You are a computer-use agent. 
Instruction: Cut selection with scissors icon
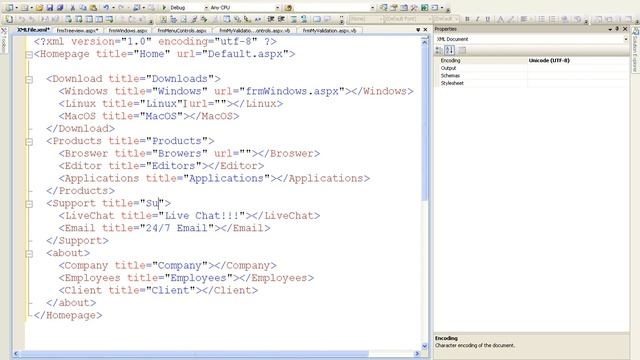[x=73, y=8]
